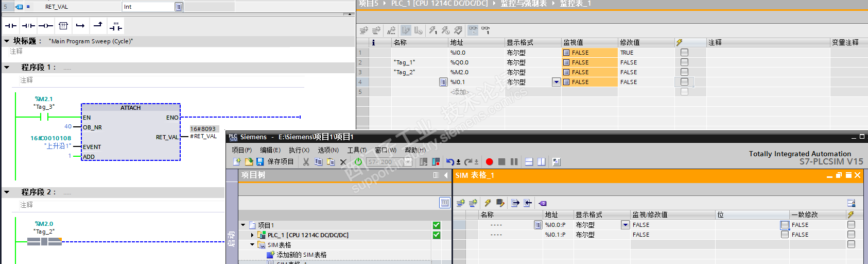Click the 监控表_1 breadcrumb link

click(x=576, y=3)
